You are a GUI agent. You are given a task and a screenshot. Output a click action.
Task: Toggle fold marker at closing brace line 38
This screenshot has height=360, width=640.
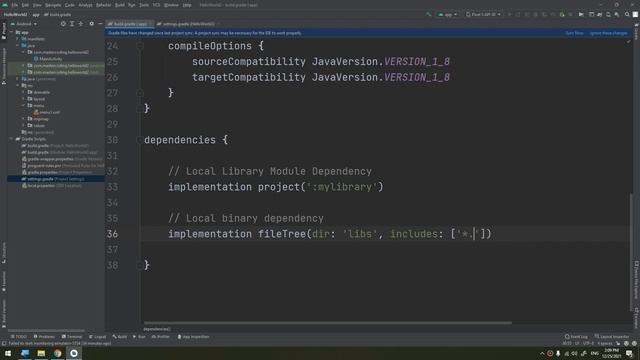point(140,265)
